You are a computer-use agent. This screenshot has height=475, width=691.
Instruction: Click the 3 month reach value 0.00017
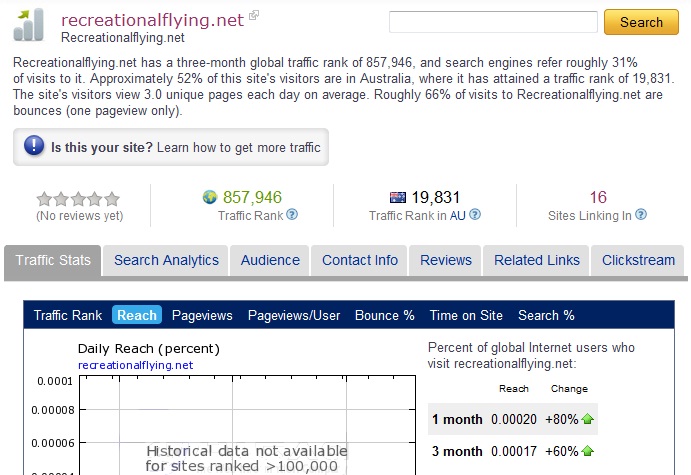click(514, 451)
